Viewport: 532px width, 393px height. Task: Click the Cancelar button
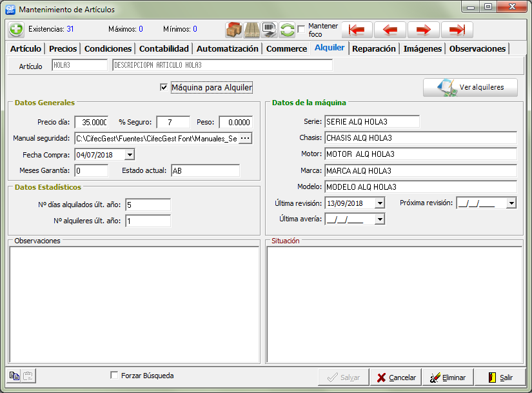coord(396,378)
